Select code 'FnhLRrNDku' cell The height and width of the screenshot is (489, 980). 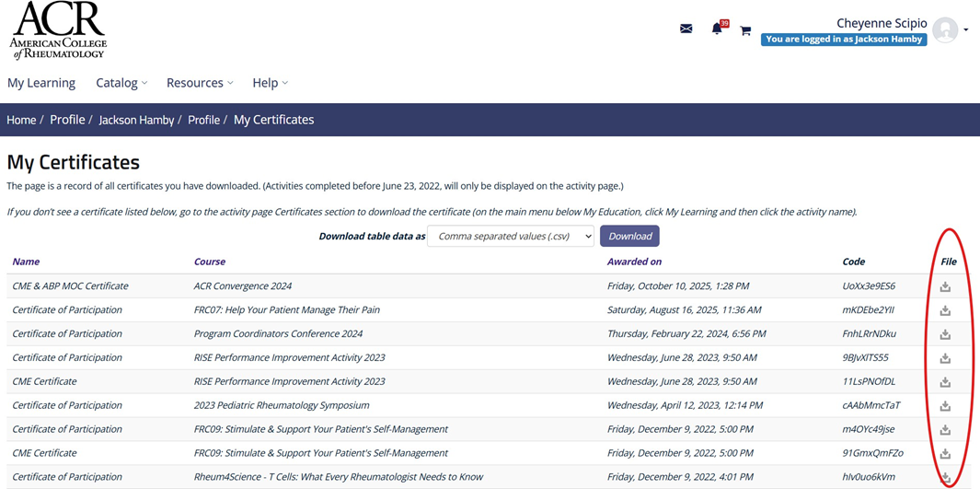pos(870,334)
